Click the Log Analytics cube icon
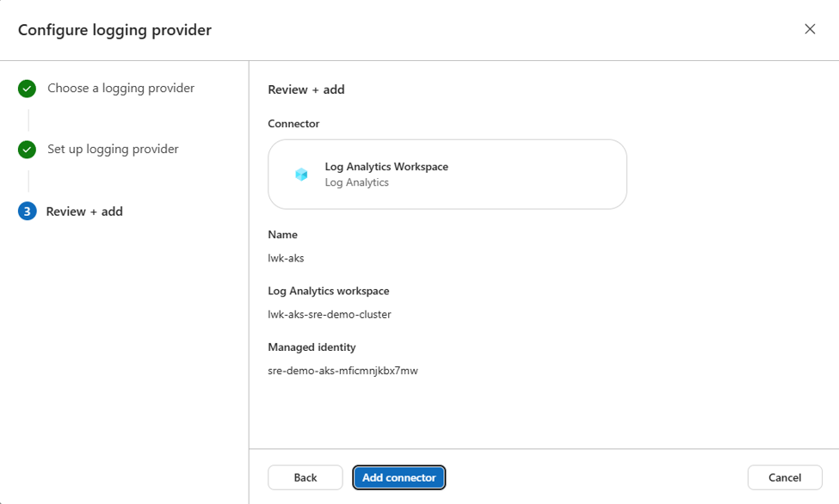Image resolution: width=839 pixels, height=504 pixels. click(x=301, y=175)
